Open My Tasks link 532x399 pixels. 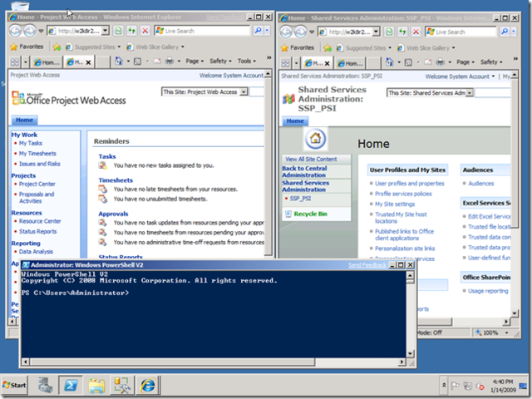pyautogui.click(x=31, y=144)
